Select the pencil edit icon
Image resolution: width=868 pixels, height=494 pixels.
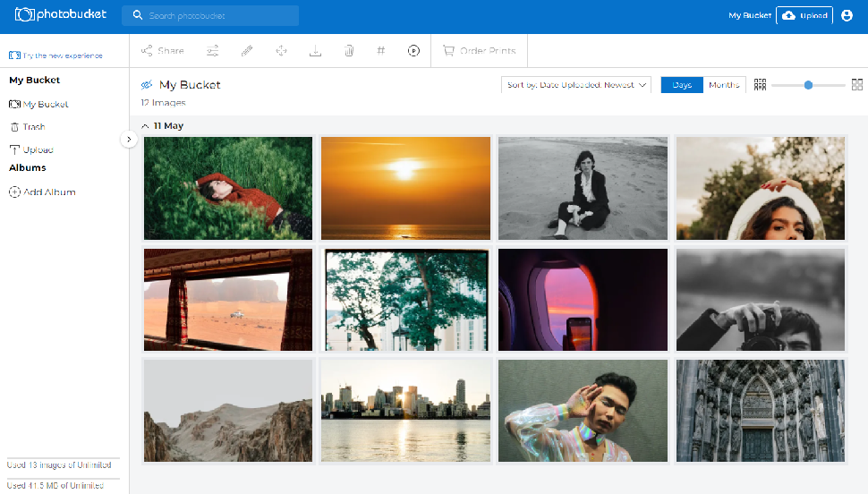(247, 50)
